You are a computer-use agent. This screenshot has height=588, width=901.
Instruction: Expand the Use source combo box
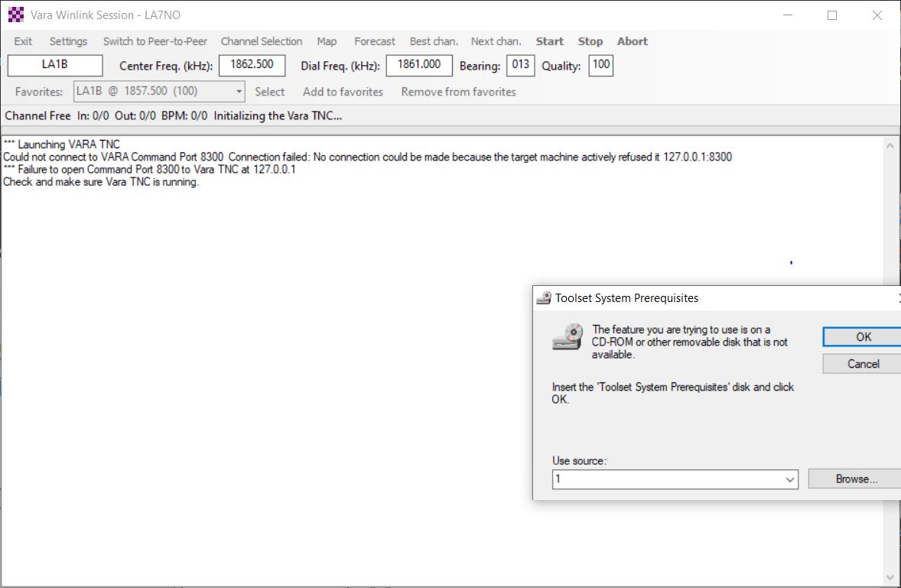(790, 479)
